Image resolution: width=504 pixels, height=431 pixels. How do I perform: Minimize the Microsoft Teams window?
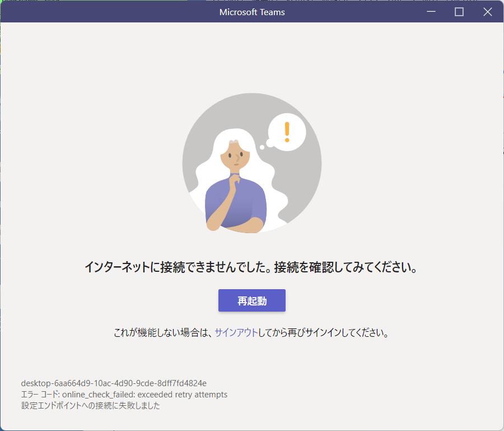(x=431, y=12)
